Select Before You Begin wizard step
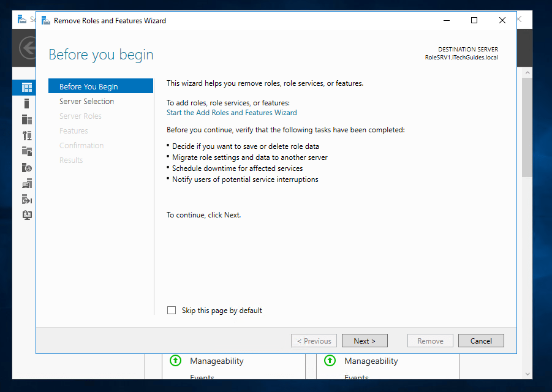This screenshot has width=552, height=392. coord(89,86)
